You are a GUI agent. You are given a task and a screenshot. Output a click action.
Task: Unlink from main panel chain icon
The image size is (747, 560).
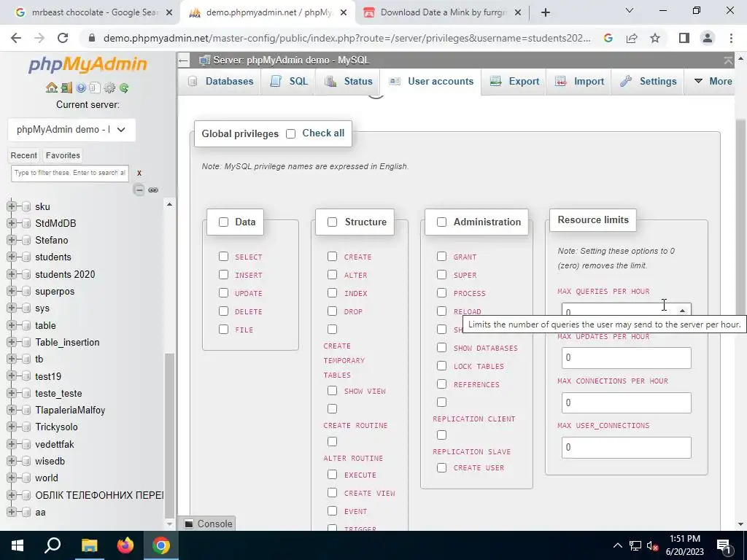[x=153, y=190]
